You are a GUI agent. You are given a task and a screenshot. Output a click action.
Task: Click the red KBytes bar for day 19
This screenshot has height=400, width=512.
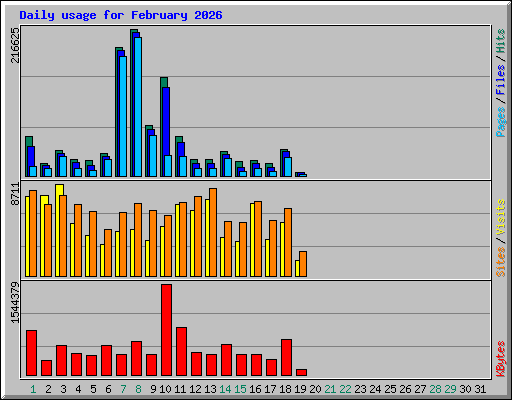point(301,372)
